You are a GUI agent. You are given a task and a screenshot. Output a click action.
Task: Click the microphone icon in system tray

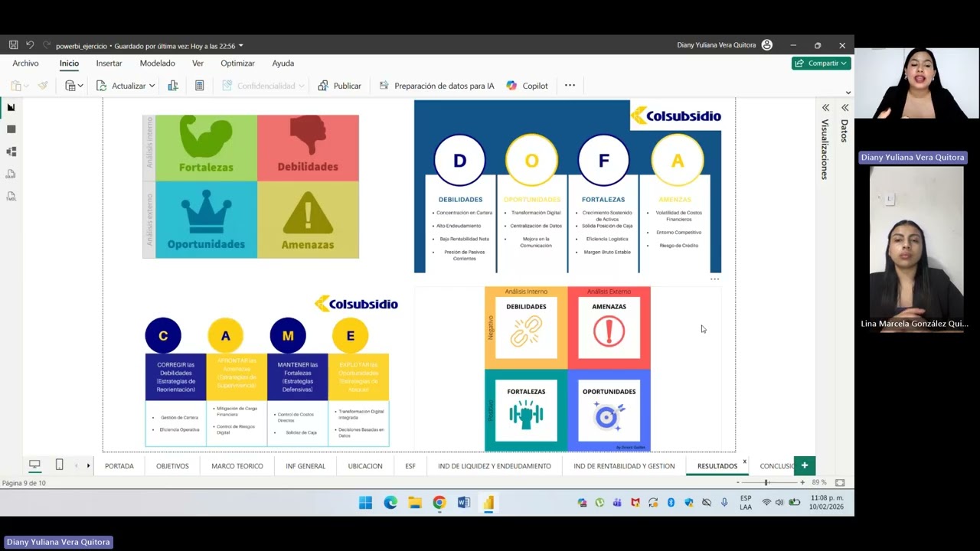click(724, 503)
